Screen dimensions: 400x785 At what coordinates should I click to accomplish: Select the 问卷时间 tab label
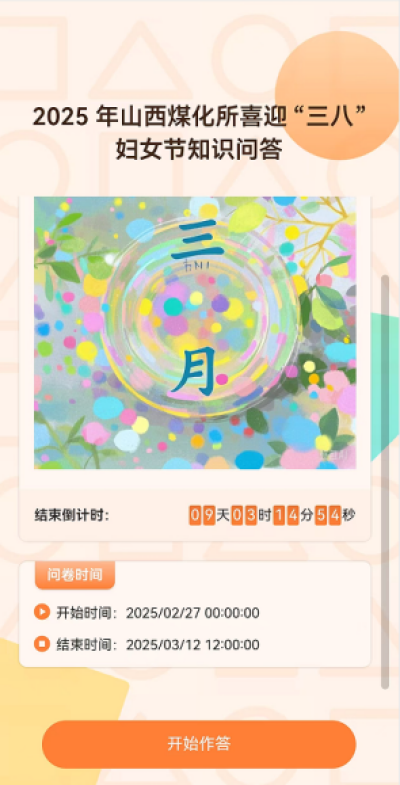point(75,575)
